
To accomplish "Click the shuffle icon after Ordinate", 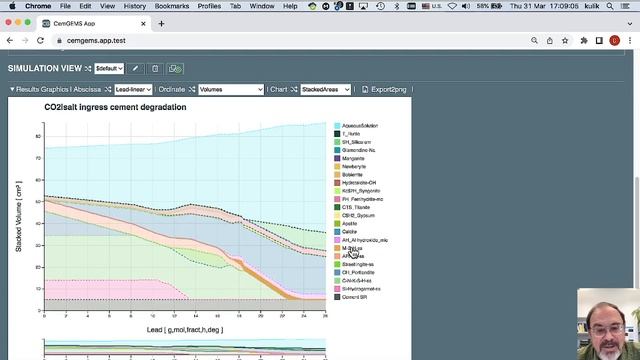I will 192,89.
